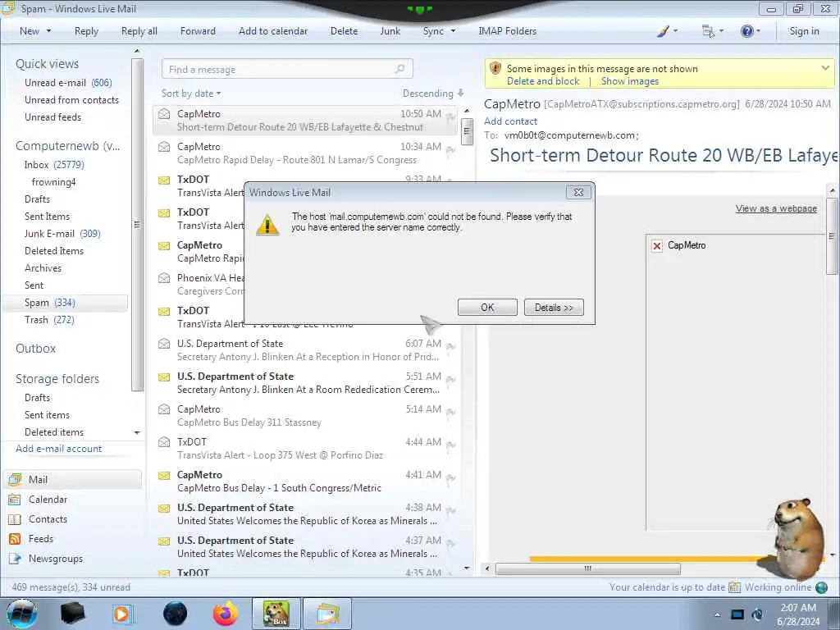
Task: Collapse the Computernewb account header
Action: [x=67, y=146]
